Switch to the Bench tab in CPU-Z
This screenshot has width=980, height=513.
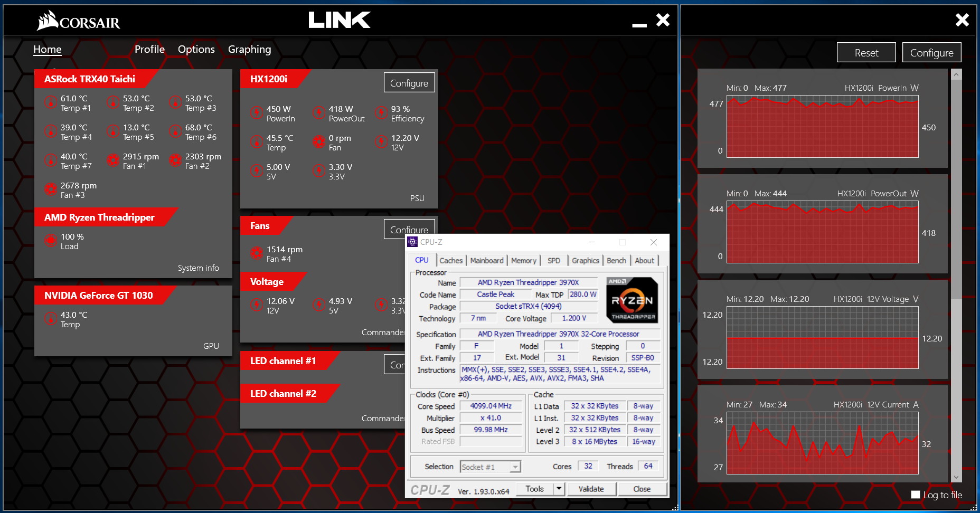tap(616, 260)
